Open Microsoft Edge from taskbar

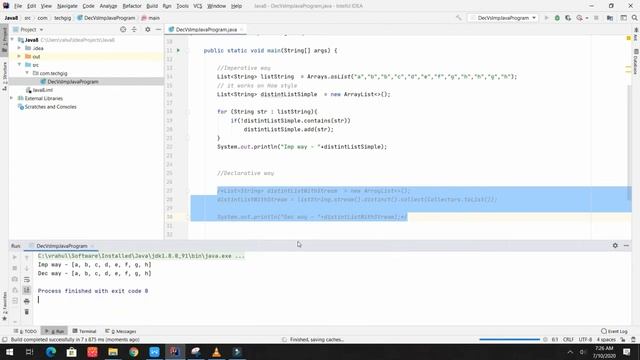(51, 352)
